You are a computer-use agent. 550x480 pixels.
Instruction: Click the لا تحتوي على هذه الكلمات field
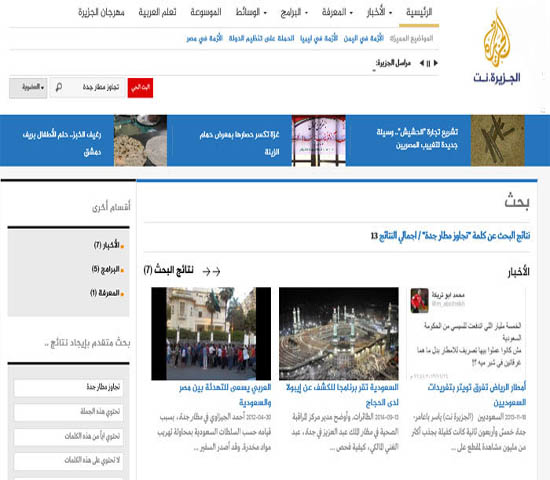(68, 461)
